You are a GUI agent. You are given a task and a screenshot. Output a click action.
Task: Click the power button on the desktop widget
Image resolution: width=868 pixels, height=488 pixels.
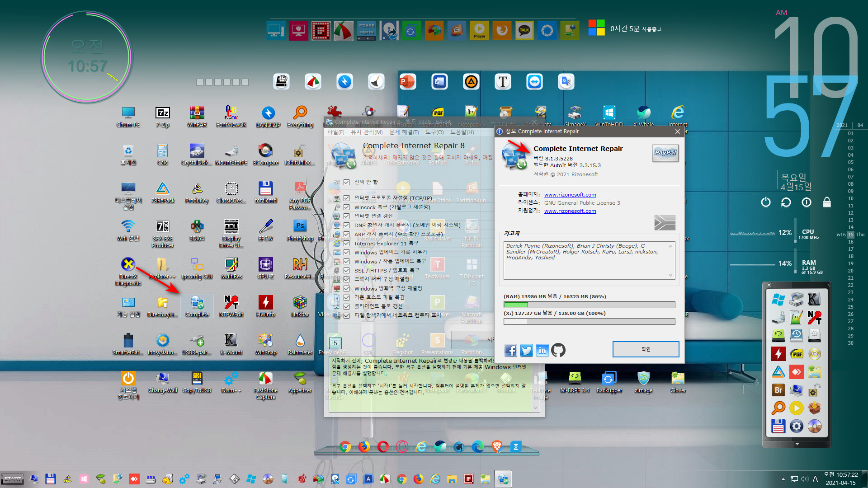tap(765, 202)
